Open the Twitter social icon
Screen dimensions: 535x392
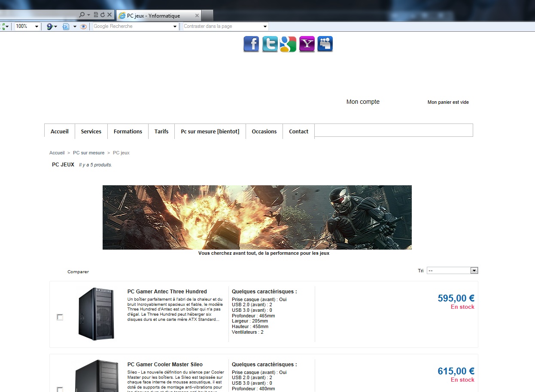270,44
